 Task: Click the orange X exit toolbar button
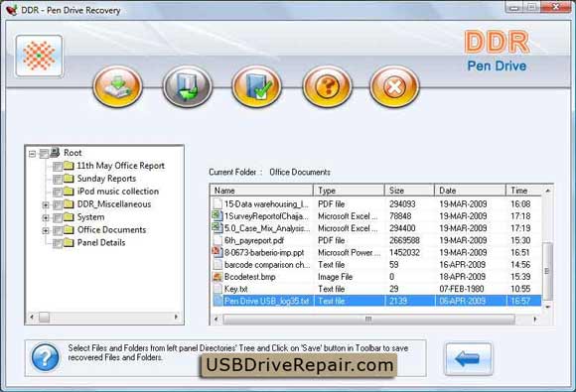[x=394, y=86]
